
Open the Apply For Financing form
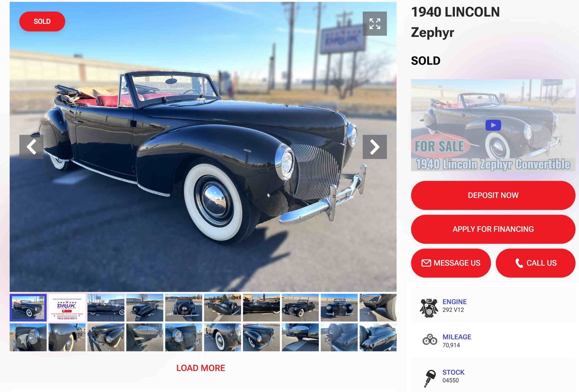tap(493, 229)
